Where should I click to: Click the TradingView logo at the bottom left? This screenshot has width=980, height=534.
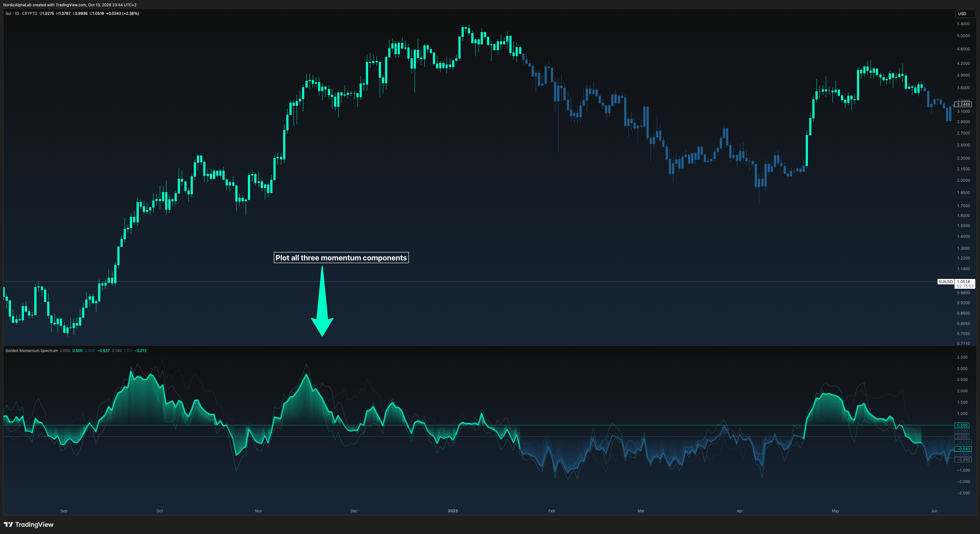click(29, 525)
